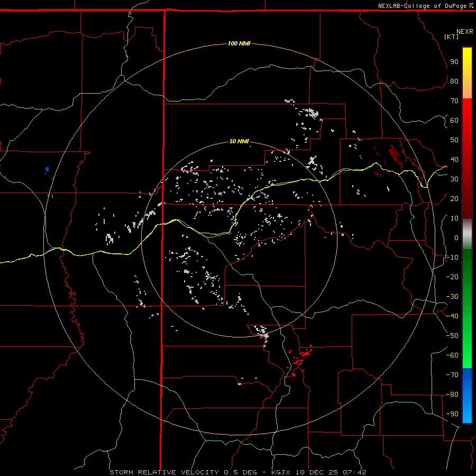This screenshot has height=476, width=476.
Task: Click the -20 value on the velocity scale
Action: 452,277
